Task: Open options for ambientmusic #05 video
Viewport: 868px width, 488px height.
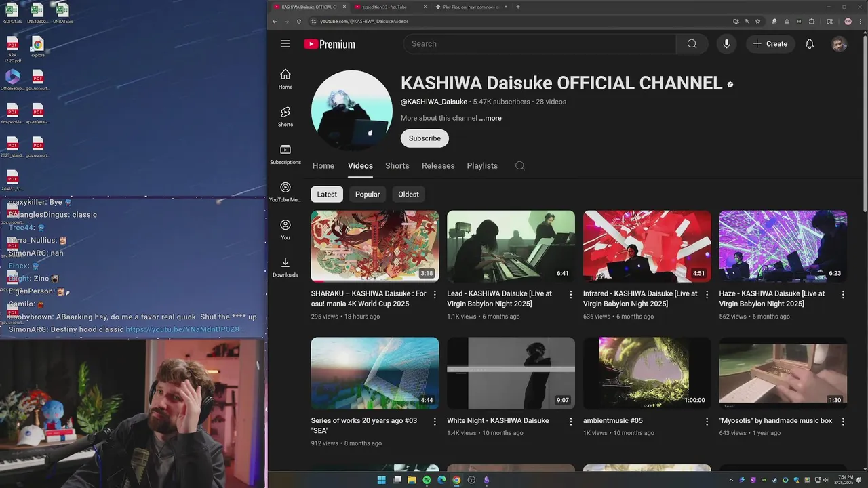Action: click(707, 422)
